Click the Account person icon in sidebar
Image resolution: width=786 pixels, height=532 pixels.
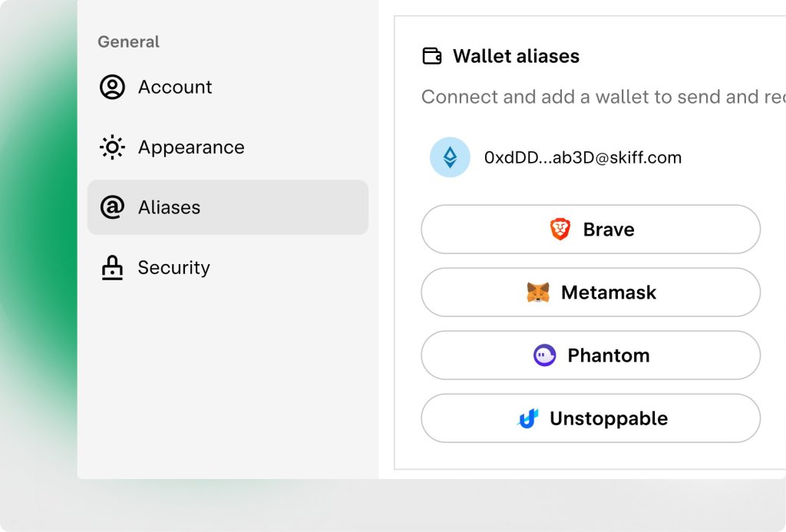(x=112, y=87)
